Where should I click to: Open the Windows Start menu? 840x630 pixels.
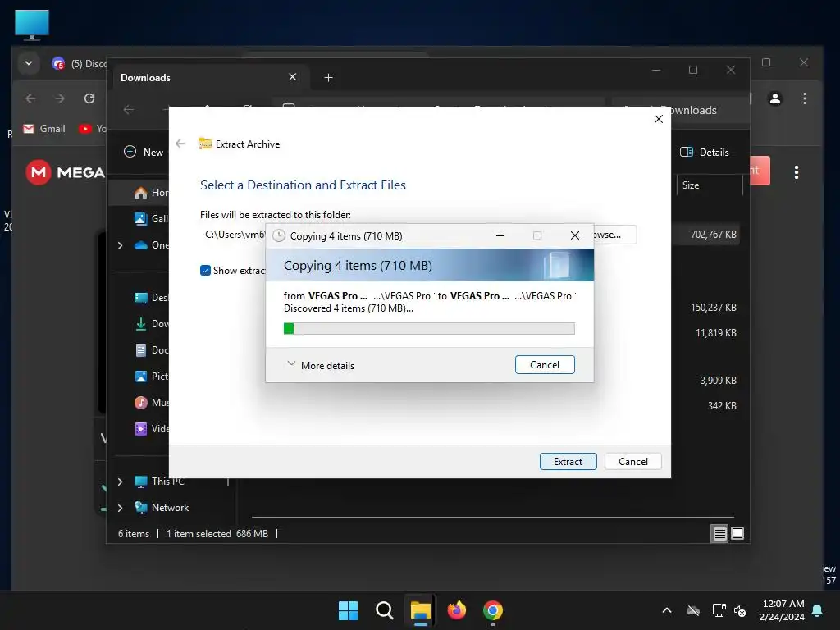[348, 610]
